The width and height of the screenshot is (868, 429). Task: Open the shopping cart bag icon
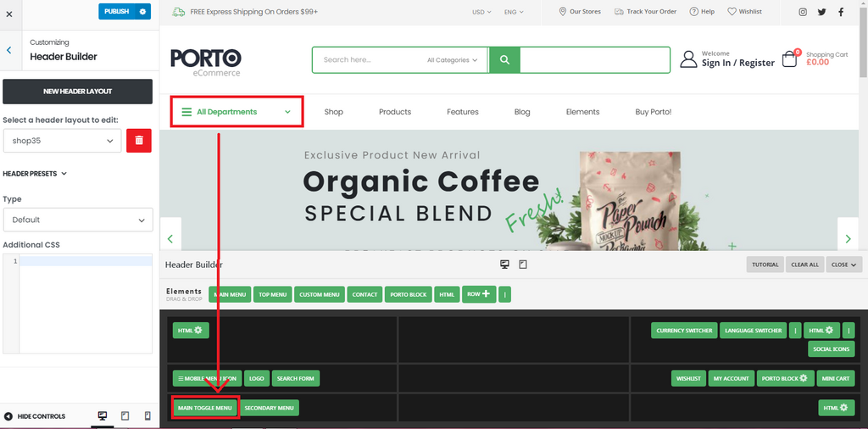point(790,59)
